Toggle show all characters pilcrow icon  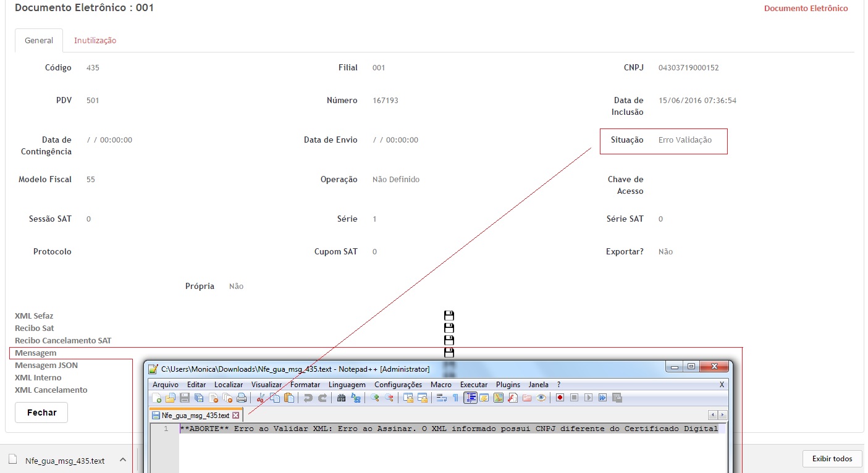point(455,398)
